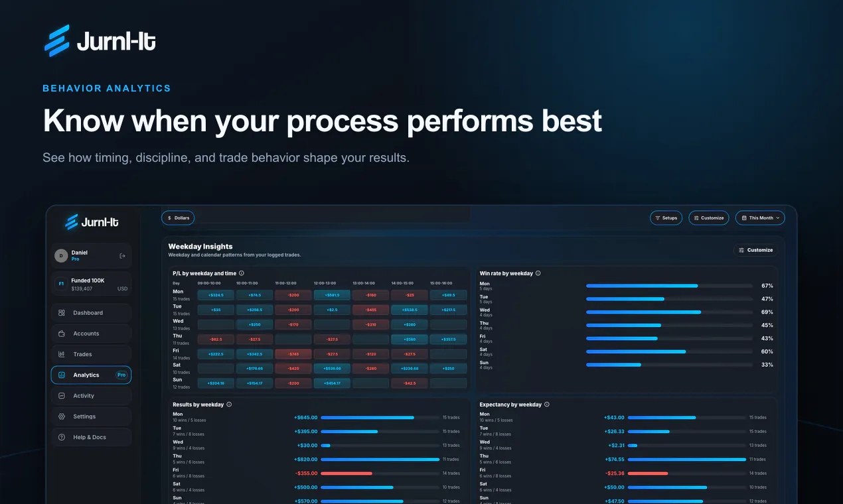Click the 69% win rate value
Screen dimensions: 843x504
tap(767, 312)
